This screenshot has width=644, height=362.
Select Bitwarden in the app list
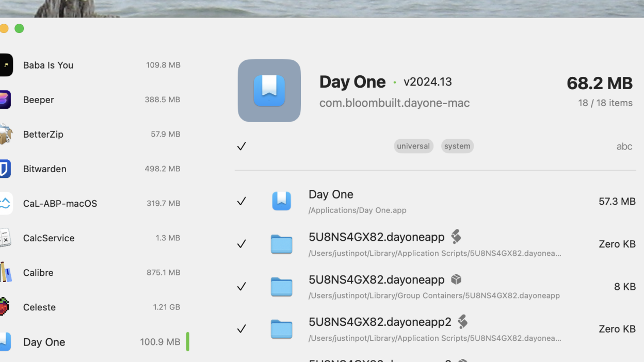(x=45, y=169)
